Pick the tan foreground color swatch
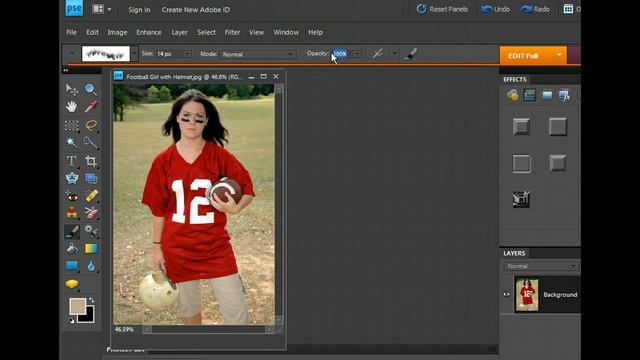This screenshot has height=360, width=640. 78,306
